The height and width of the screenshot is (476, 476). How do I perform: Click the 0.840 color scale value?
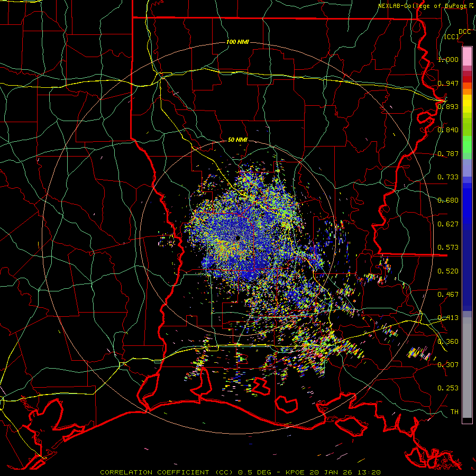[448, 130]
